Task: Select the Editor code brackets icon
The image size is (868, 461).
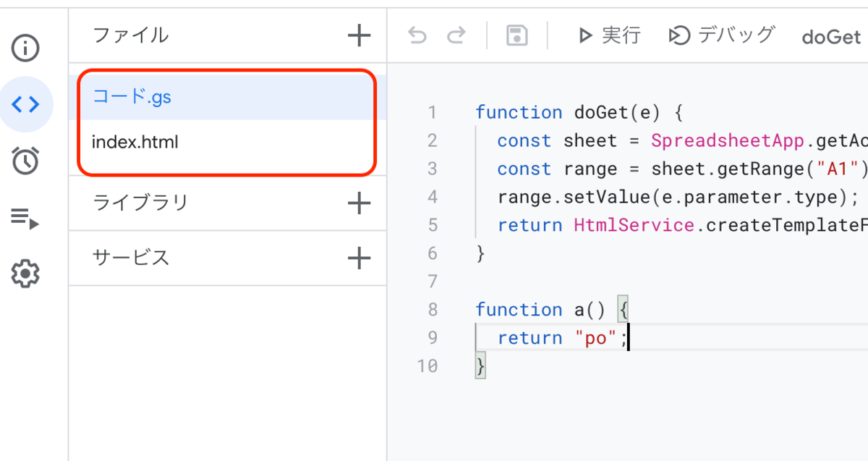Action: click(26, 105)
